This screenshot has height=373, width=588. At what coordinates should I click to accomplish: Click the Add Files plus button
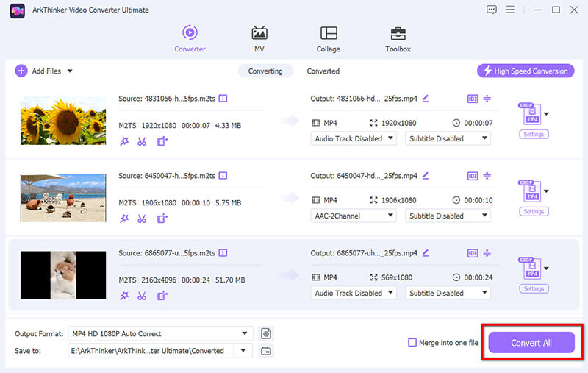click(x=21, y=71)
